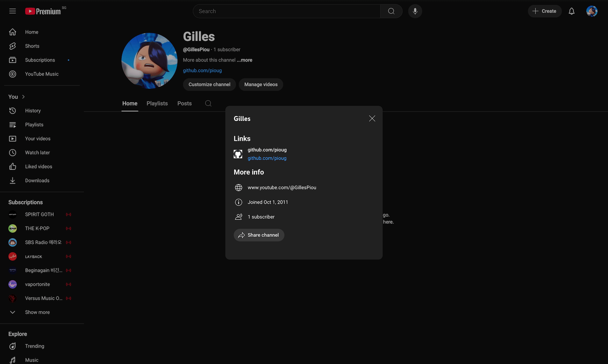Open LAYBACK subscription channel
Screen dimensions: 608x364
(x=42, y=256)
